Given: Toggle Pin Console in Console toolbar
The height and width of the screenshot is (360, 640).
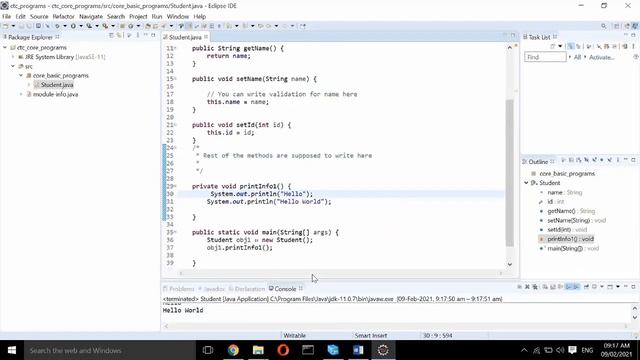Looking at the screenshot, I should tap(586, 287).
